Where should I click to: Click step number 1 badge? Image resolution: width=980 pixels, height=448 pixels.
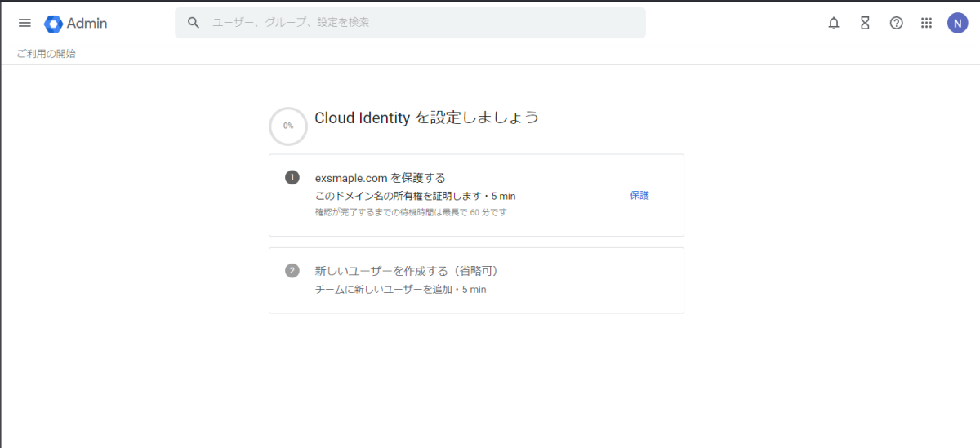pos(292,177)
